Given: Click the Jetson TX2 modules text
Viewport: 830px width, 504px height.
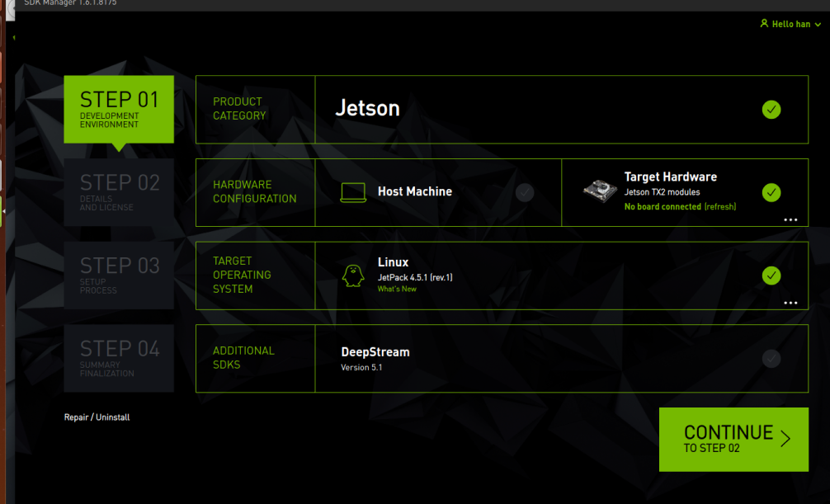Looking at the screenshot, I should pyautogui.click(x=663, y=192).
